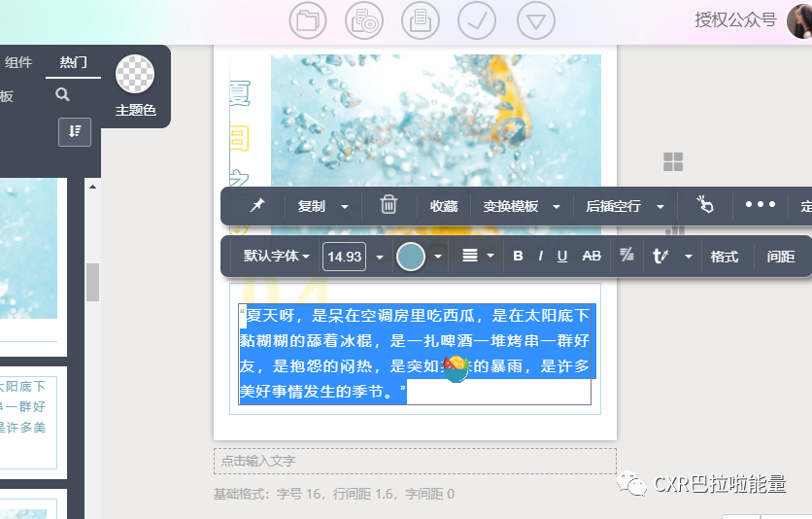Open the three-dots more options
Screen dimensions: 812x519
761,204
